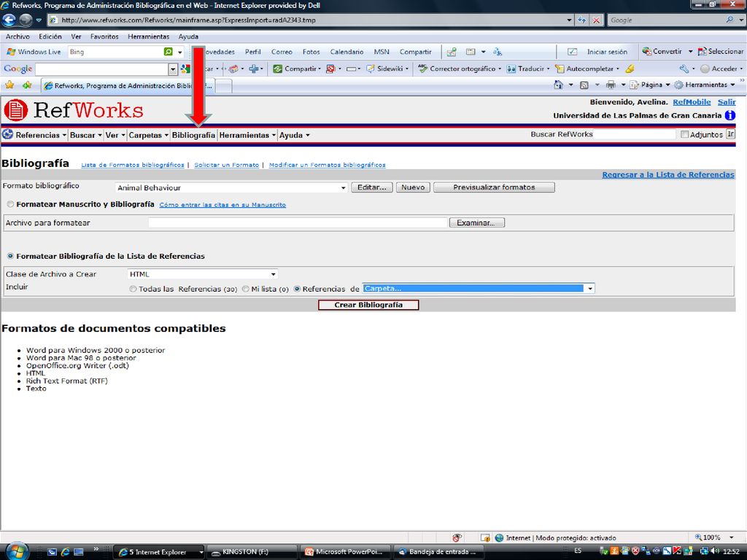Click the Corrector ortográfico toolbar icon
747x560 pixels.
point(422,69)
